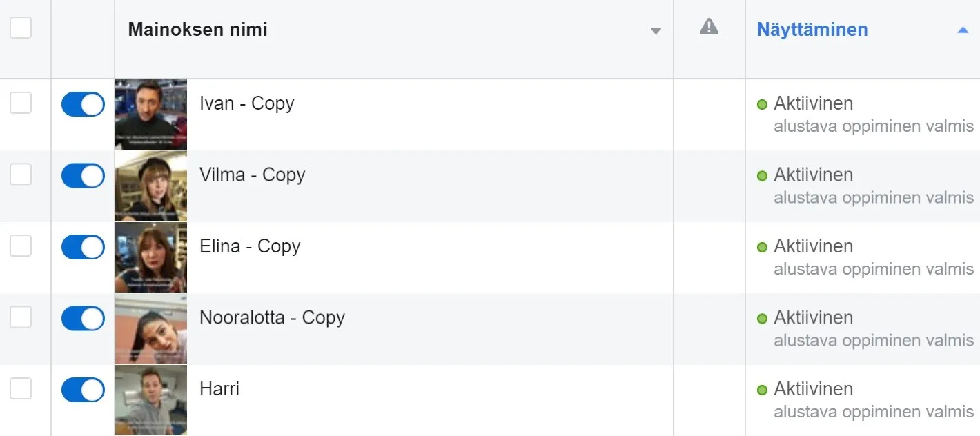
Task: Tick the select-all checkbox in header
Action: point(21,28)
